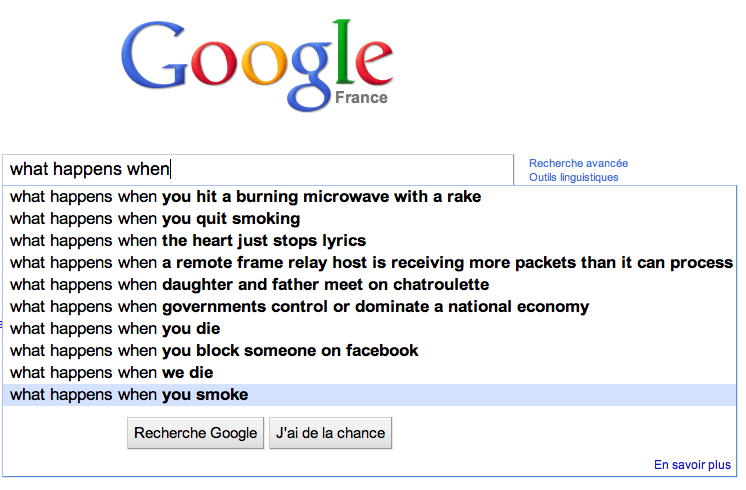The image size is (746, 490).
Task: Follow the 'En savoir plus' link
Action: point(692,465)
